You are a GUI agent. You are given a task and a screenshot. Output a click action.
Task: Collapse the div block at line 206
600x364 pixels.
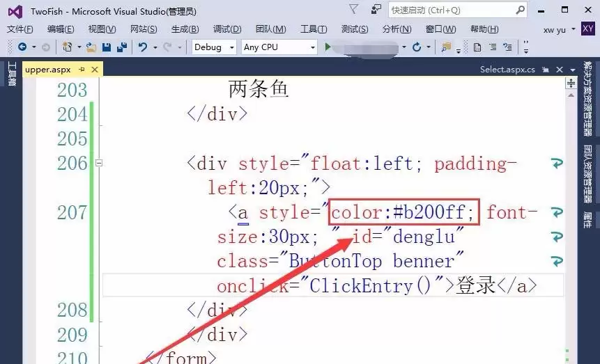point(99,164)
